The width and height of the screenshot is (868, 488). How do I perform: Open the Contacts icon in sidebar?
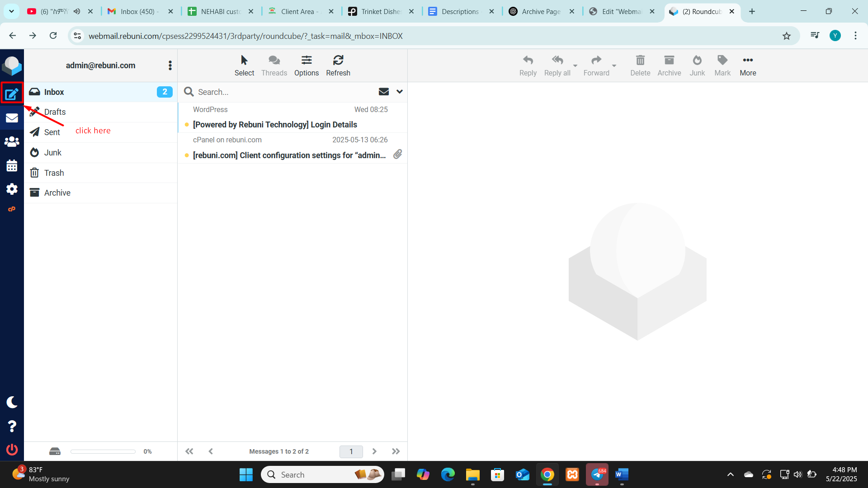coord(12,141)
